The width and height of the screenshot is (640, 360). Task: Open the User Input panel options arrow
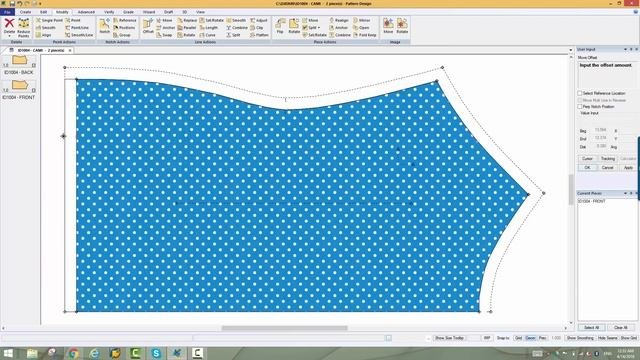coord(625,49)
